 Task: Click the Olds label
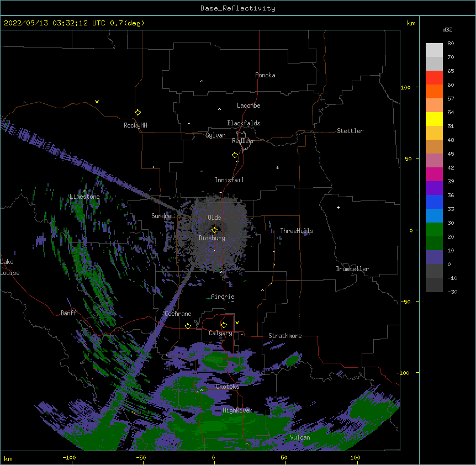tap(214, 218)
